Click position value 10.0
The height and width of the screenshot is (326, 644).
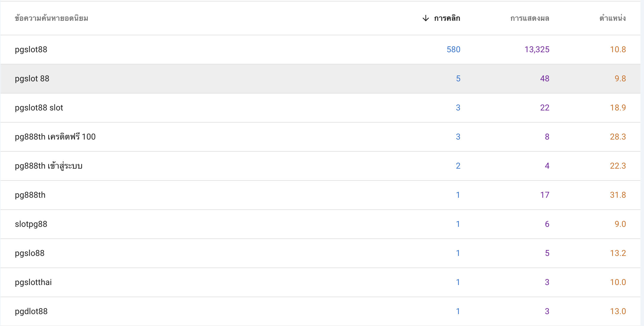618,282
